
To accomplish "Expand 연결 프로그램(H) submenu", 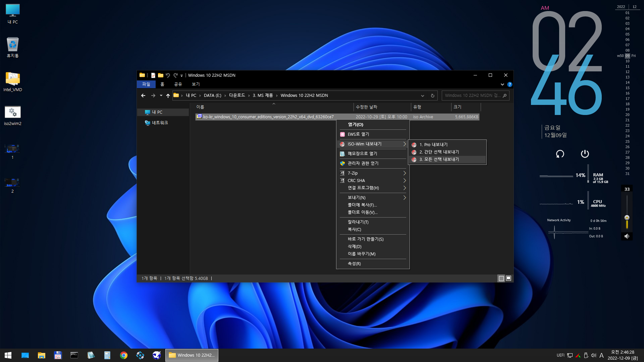I will click(373, 188).
